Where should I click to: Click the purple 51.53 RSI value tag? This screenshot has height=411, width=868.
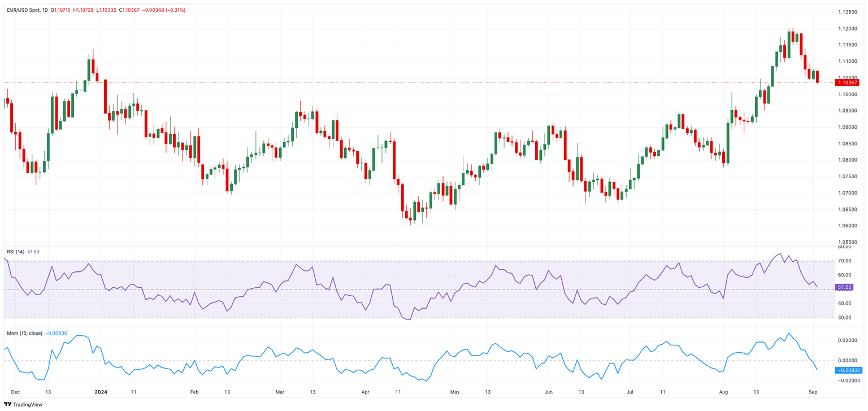click(x=844, y=288)
